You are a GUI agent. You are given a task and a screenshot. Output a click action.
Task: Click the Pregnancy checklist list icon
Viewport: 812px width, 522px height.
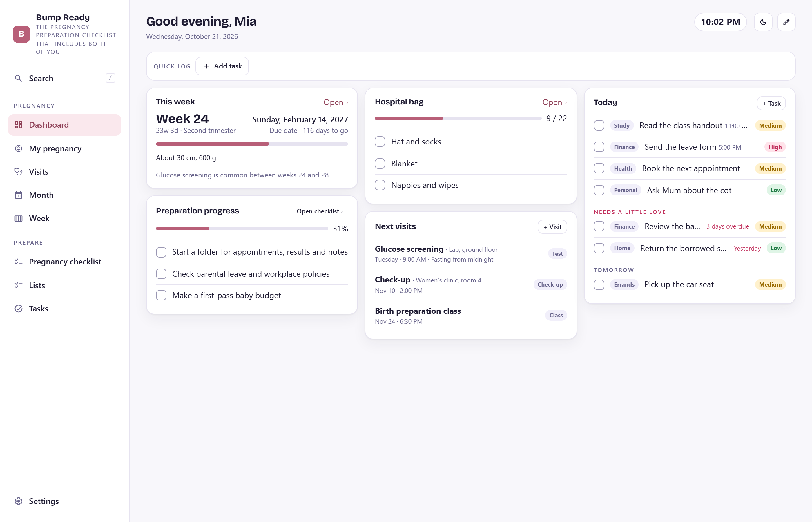coord(19,262)
